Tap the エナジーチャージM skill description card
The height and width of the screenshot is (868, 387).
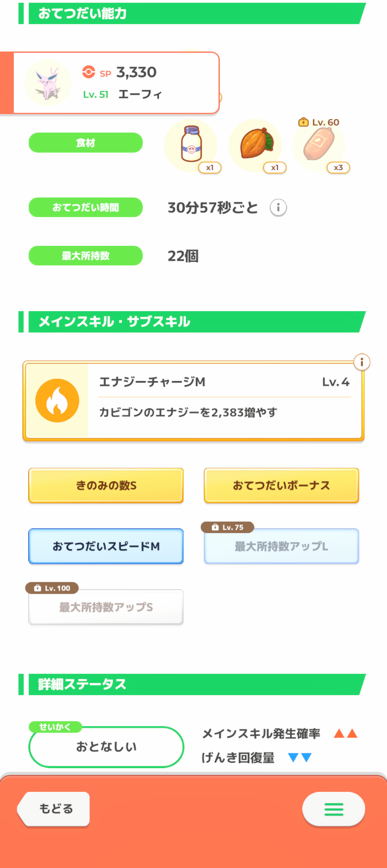pos(224,401)
